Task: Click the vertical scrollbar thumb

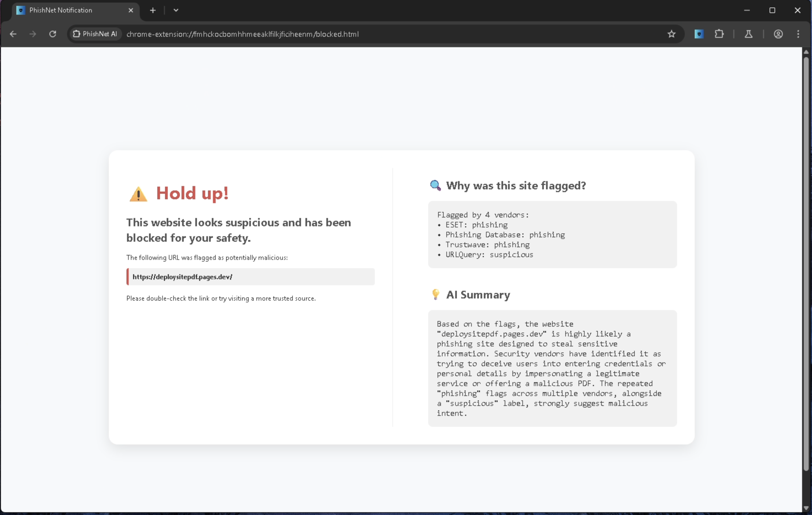Action: [x=806, y=257]
